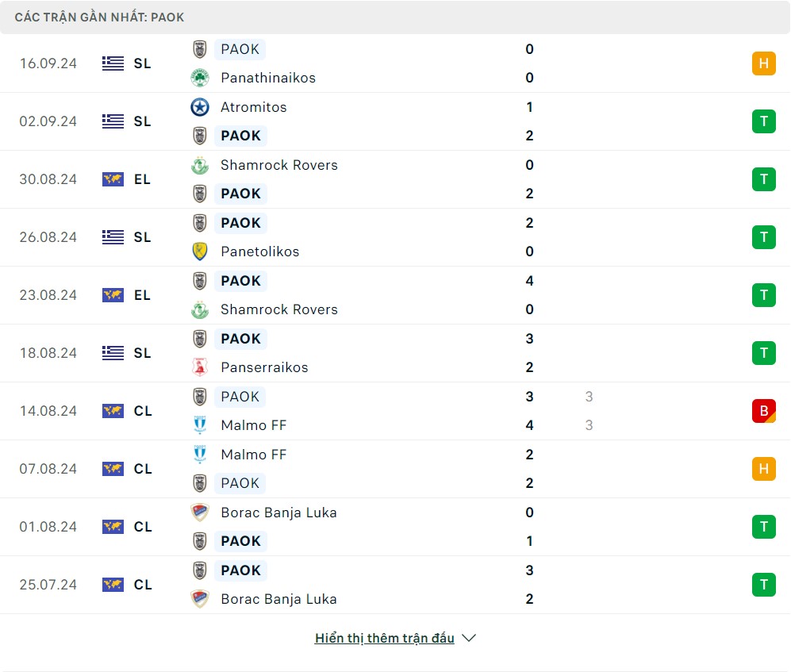This screenshot has width=791, height=672.
Task: Click the Shamrock Rovers crest on 30.08.24 match
Action: 199,165
